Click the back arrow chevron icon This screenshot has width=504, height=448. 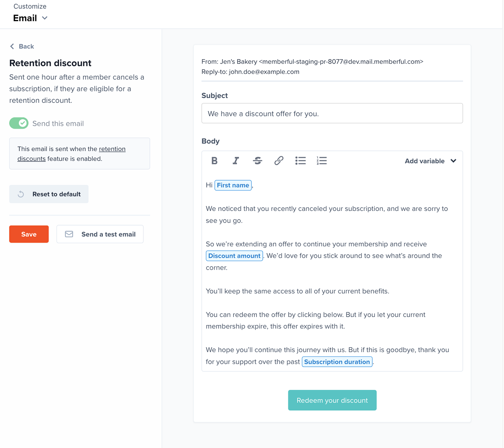[12, 46]
